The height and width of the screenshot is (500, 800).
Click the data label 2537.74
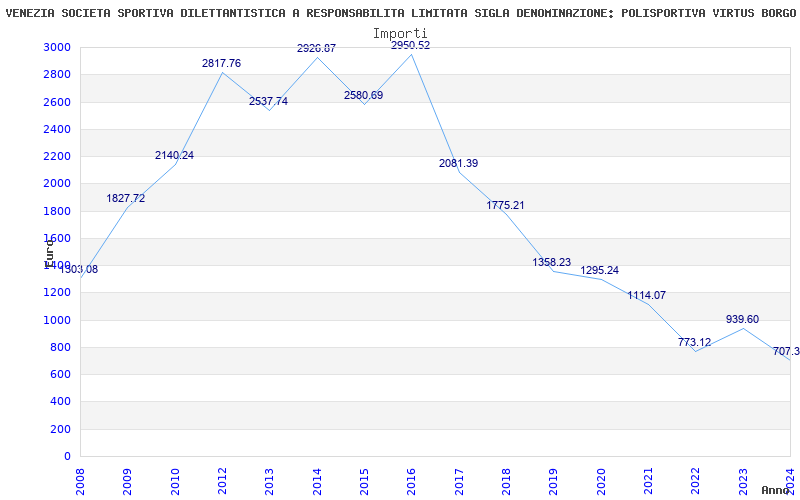click(268, 101)
